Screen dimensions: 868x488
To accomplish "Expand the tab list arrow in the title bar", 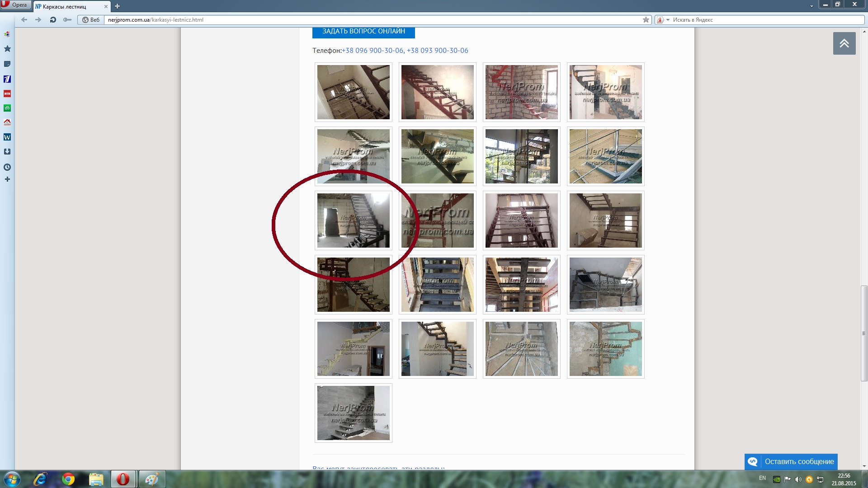I will tap(811, 6).
